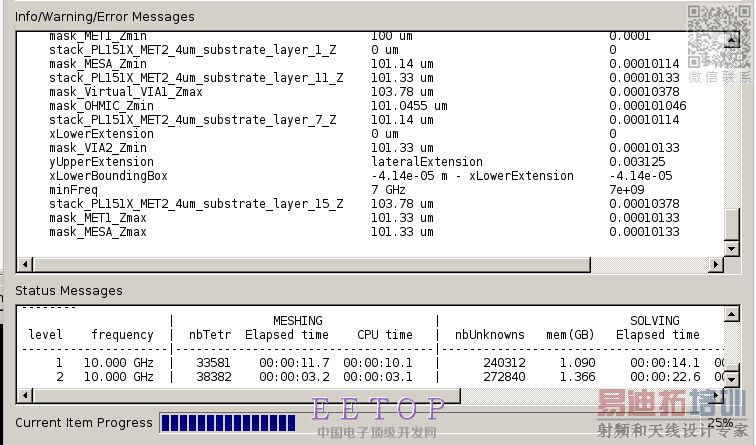Click the 1.090 memory value

click(x=577, y=363)
